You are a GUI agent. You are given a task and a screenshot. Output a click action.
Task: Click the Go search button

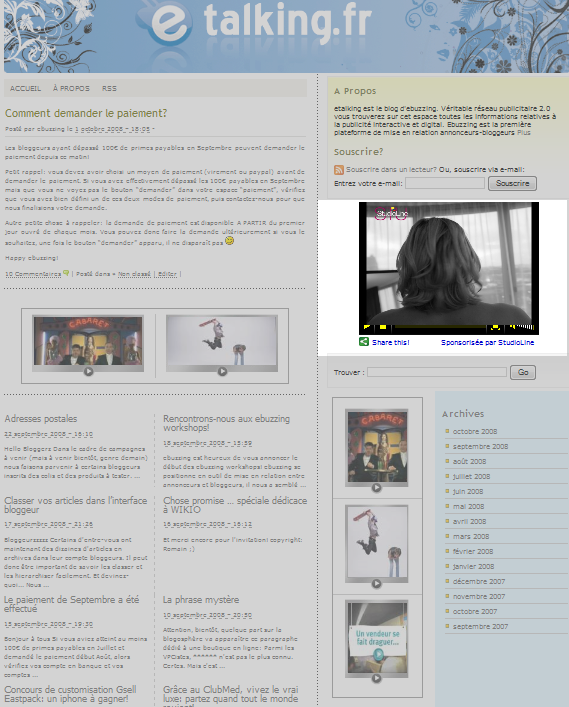click(523, 372)
